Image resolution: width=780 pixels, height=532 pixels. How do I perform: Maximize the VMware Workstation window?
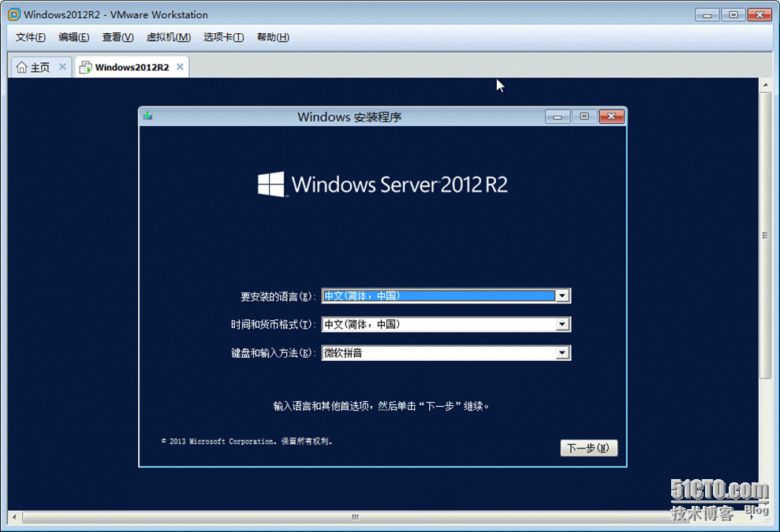coord(733,15)
